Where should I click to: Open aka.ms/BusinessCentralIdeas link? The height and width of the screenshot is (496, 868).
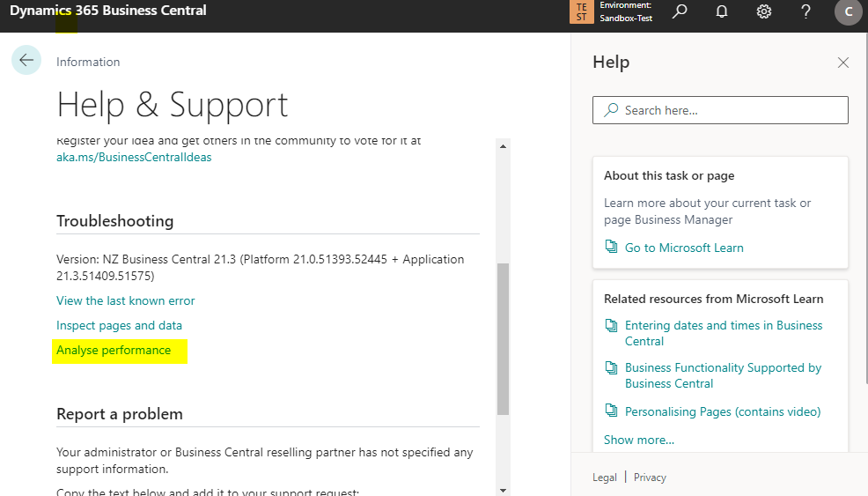coord(134,158)
